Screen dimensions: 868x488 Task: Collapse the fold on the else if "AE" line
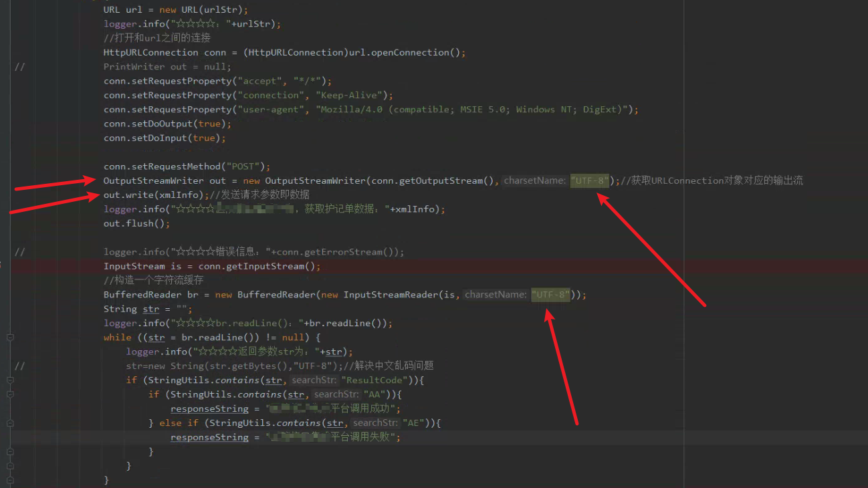click(x=10, y=423)
